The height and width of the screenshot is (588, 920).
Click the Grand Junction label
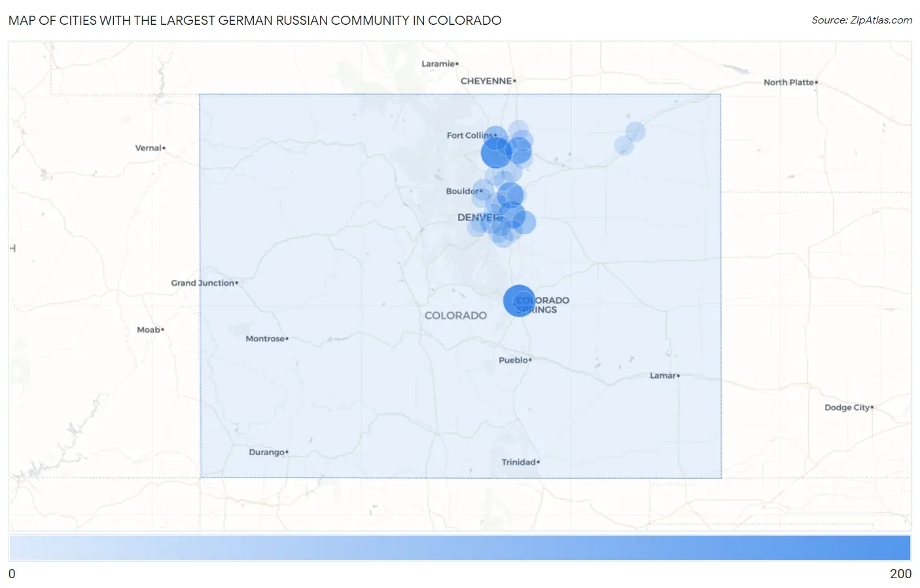coord(204,283)
